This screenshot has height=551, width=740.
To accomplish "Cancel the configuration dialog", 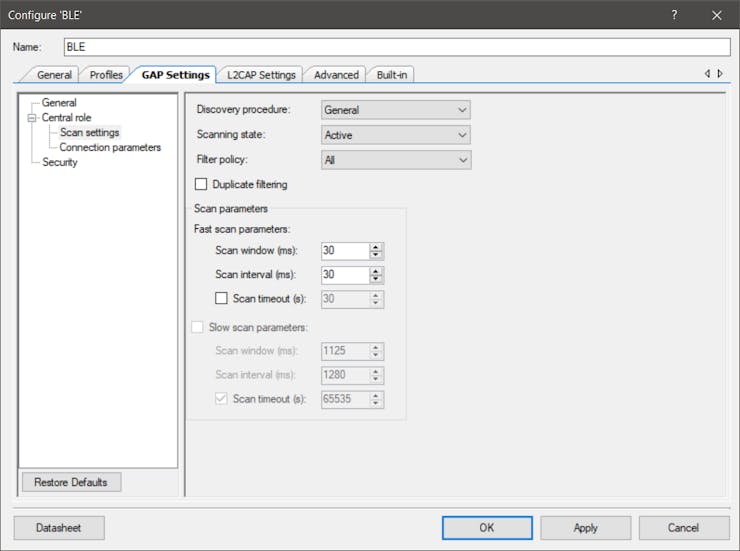I will click(x=684, y=528).
